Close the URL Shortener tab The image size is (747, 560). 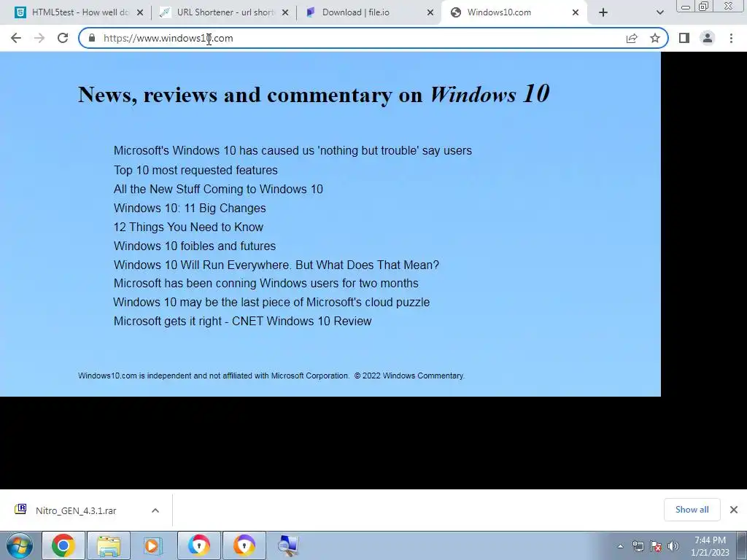(285, 12)
